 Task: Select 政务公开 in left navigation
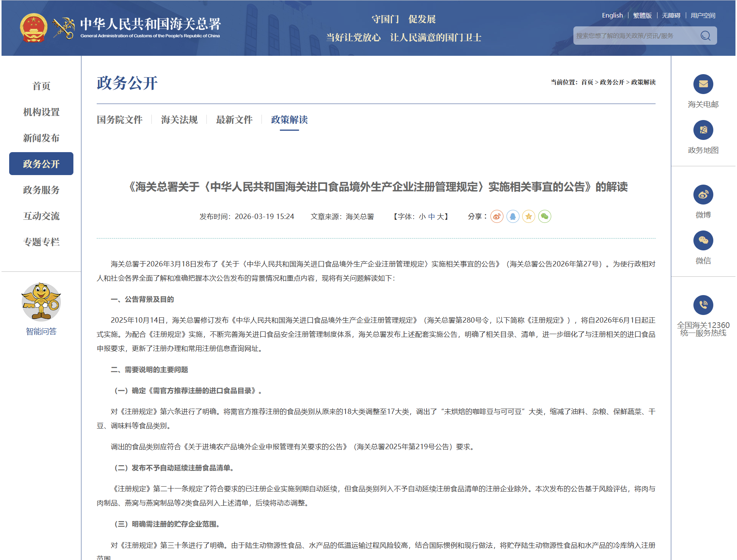(41, 164)
